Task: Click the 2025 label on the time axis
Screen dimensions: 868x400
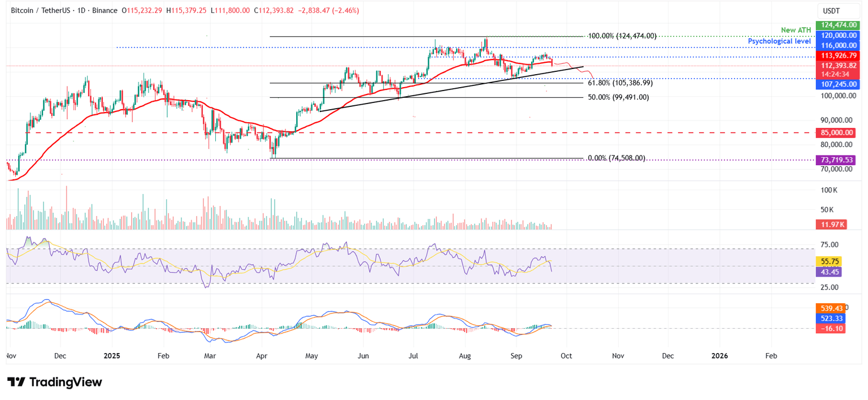Action: [x=112, y=356]
